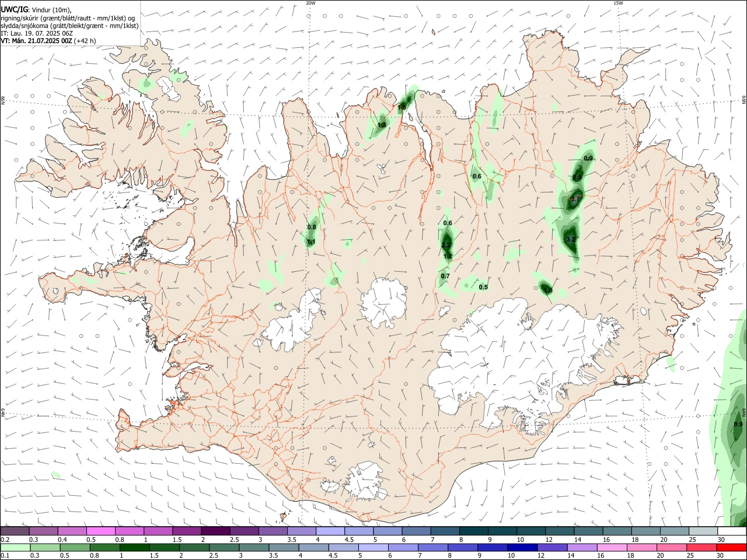747x560 pixels.
Task: Click the 2.5 precipitation value on the map
Action: pyautogui.click(x=577, y=177)
